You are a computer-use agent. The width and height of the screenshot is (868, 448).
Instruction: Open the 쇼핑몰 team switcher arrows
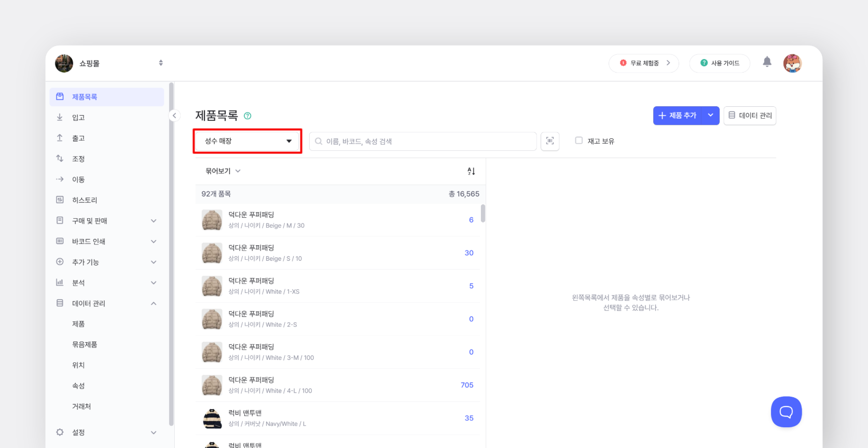[161, 63]
